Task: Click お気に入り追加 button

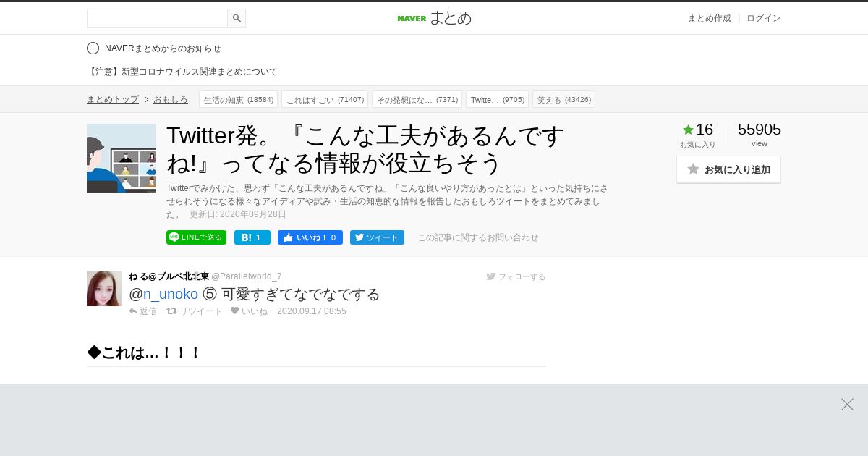Action: coord(728,169)
